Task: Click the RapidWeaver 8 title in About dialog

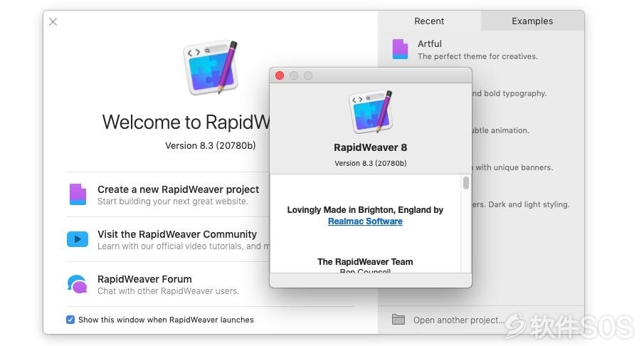Action: (371, 147)
